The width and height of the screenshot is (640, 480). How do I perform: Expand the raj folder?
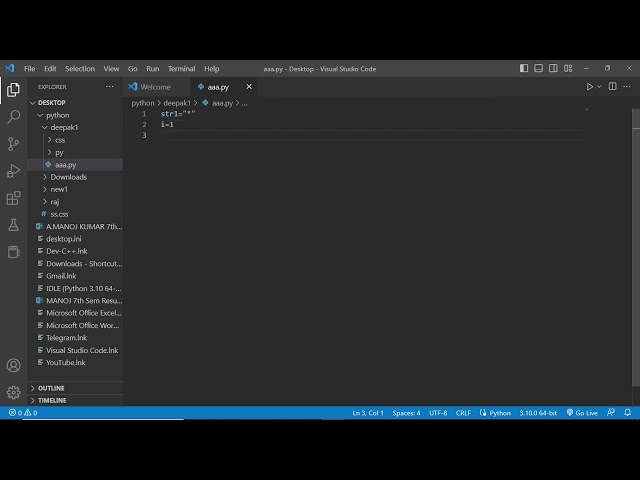coord(45,202)
